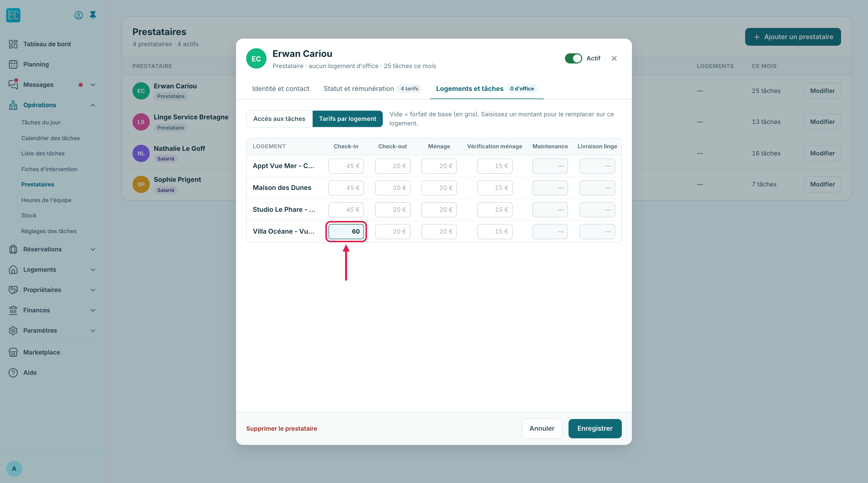Edit Villa Océane Check-in rate field
Screen dimensions: 868x483
[x=346, y=232]
